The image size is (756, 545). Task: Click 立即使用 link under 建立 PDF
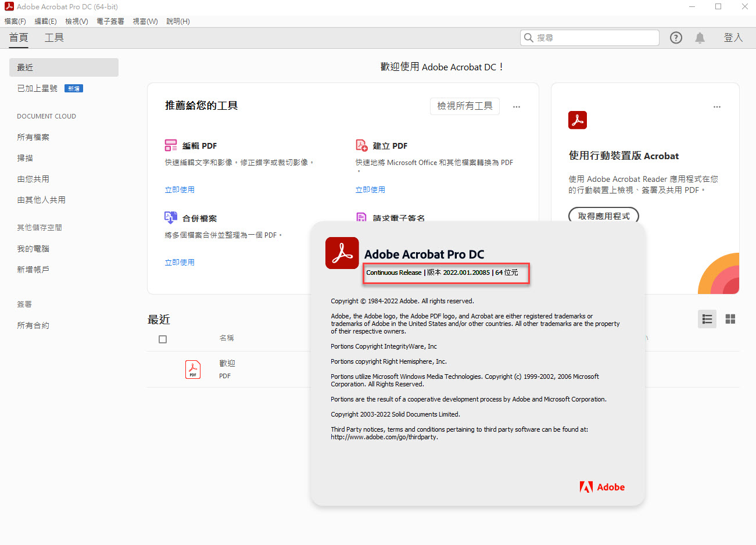coord(370,190)
